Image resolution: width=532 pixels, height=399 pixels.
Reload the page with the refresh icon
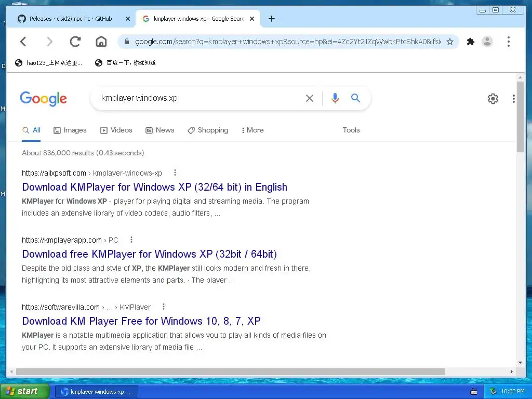click(75, 42)
